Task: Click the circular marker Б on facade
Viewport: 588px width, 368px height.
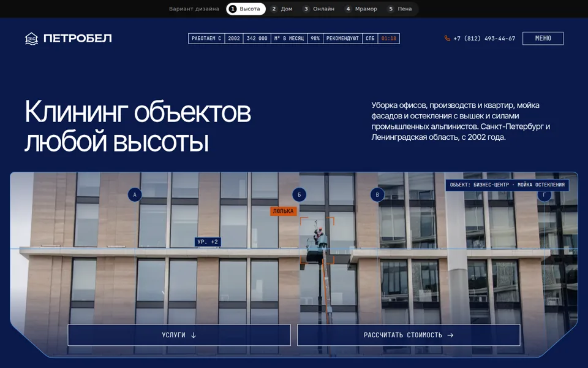Action: click(x=300, y=194)
